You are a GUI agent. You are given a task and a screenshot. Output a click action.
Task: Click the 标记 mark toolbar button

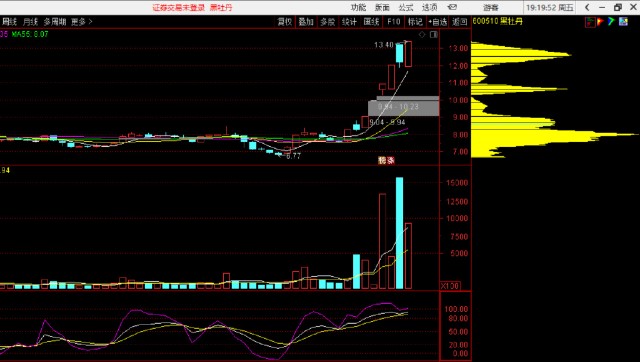[x=415, y=22]
